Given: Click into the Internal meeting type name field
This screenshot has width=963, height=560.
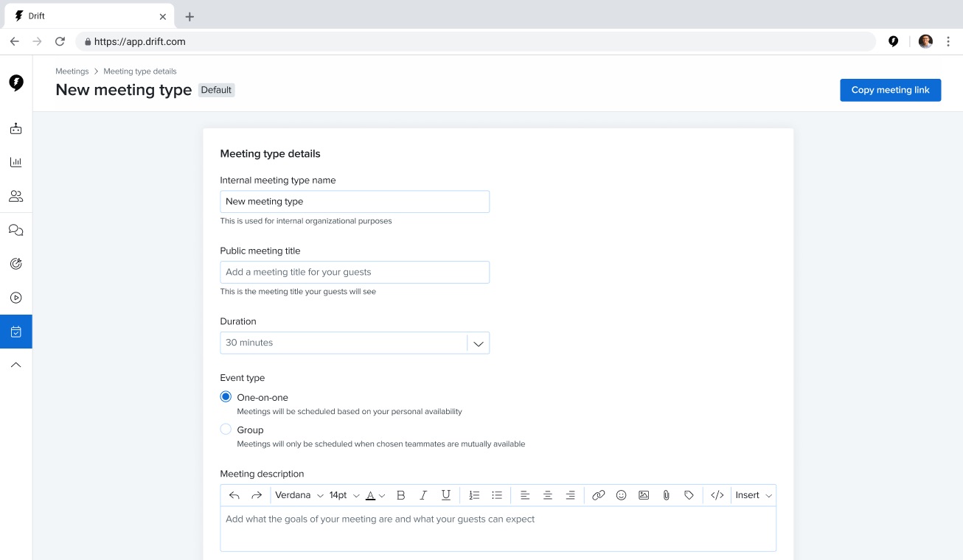Looking at the screenshot, I should (355, 201).
